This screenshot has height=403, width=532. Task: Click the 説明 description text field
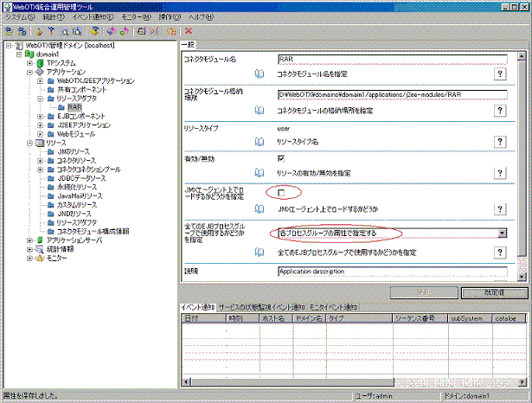pyautogui.click(x=391, y=271)
